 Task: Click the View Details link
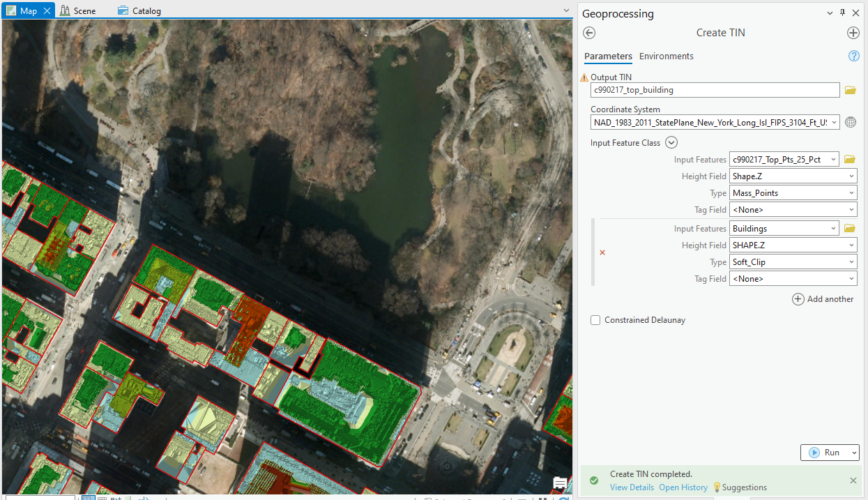click(x=632, y=487)
